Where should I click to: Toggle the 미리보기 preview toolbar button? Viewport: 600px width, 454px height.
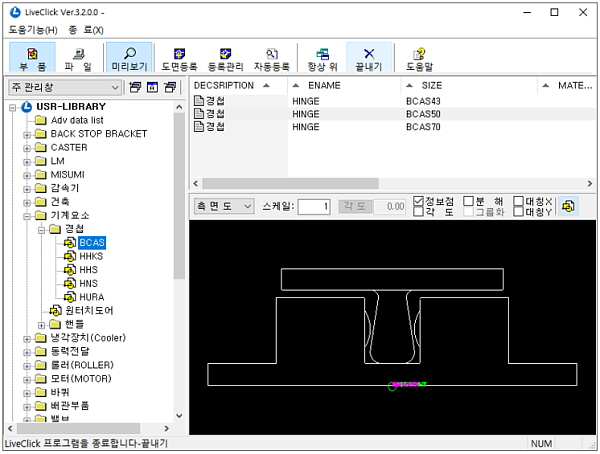(x=129, y=58)
